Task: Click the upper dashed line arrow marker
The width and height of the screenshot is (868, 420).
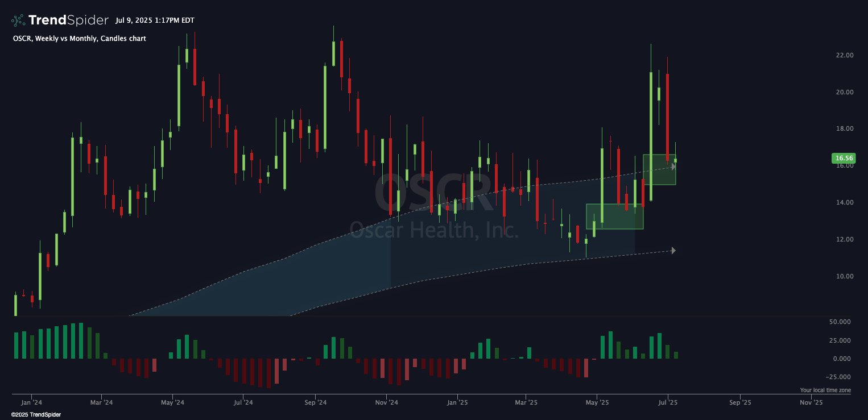Action: (x=673, y=167)
